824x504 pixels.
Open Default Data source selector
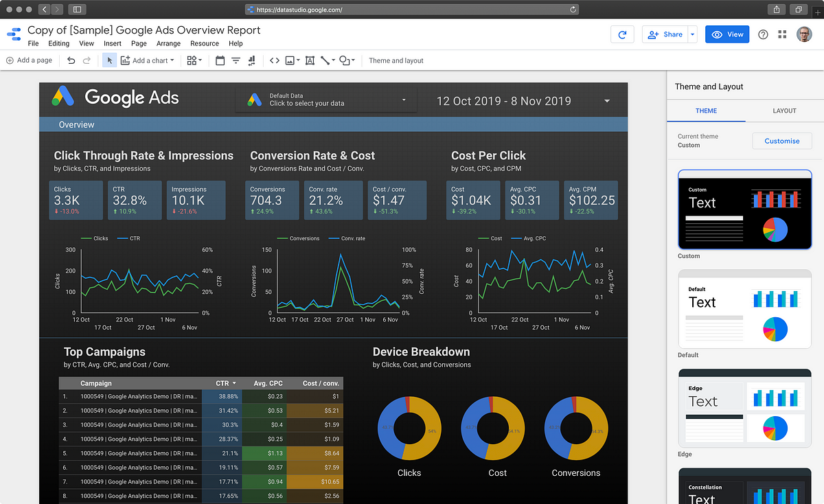click(x=325, y=100)
